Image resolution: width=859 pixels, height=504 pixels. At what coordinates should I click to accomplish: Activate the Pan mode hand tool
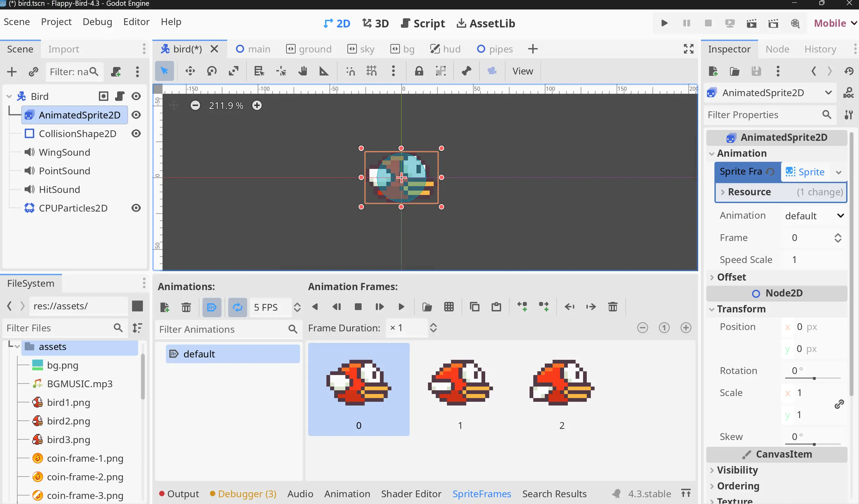(x=302, y=71)
